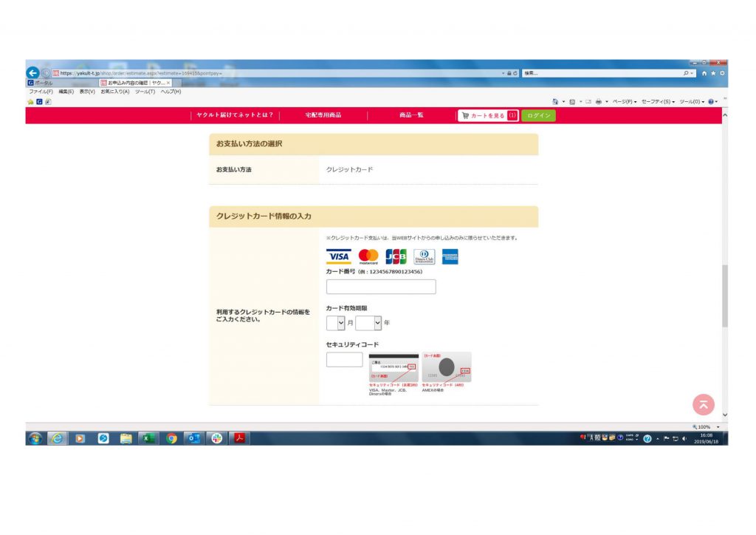Click the page refresh icon in address bar
The image size is (756, 535).
pyautogui.click(x=515, y=73)
